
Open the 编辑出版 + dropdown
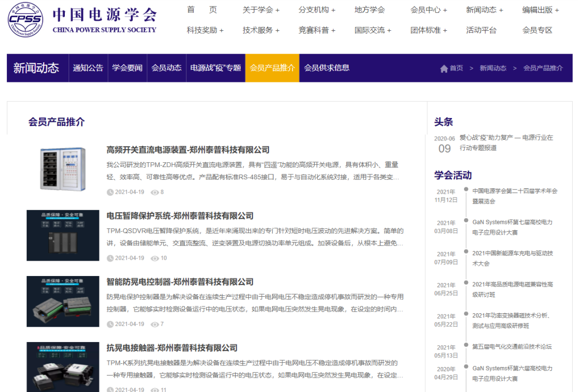(540, 10)
